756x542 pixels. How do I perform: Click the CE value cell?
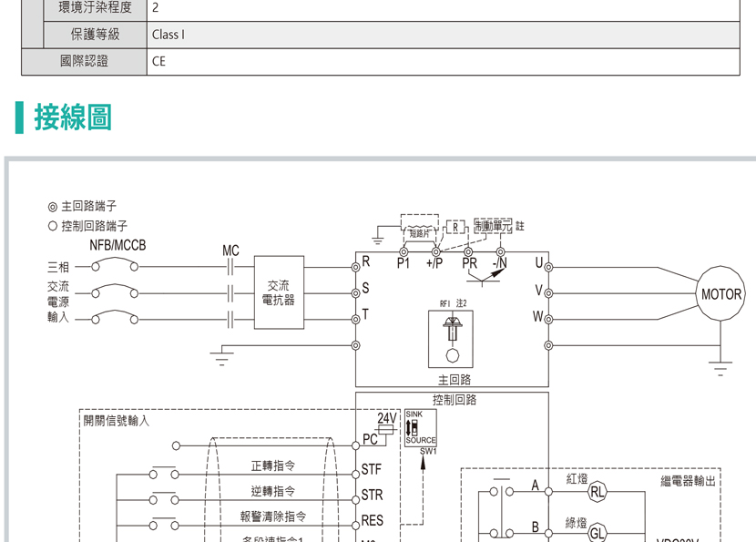point(443,61)
